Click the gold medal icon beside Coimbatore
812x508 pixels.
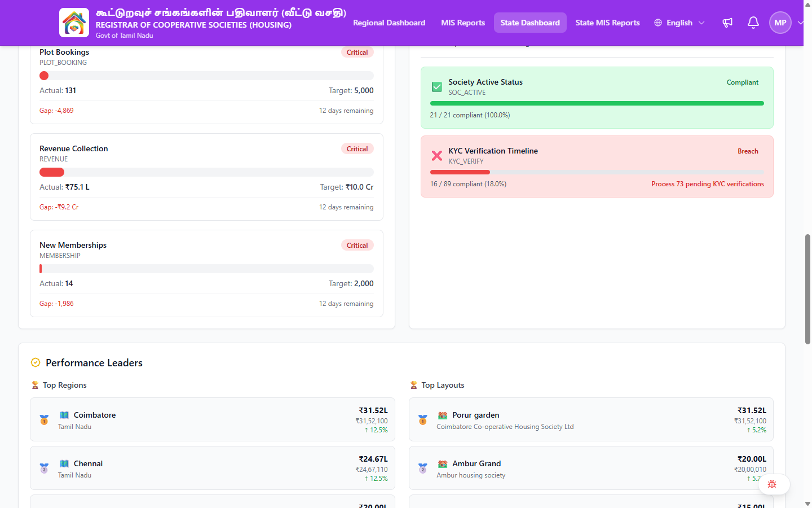pos(44,420)
